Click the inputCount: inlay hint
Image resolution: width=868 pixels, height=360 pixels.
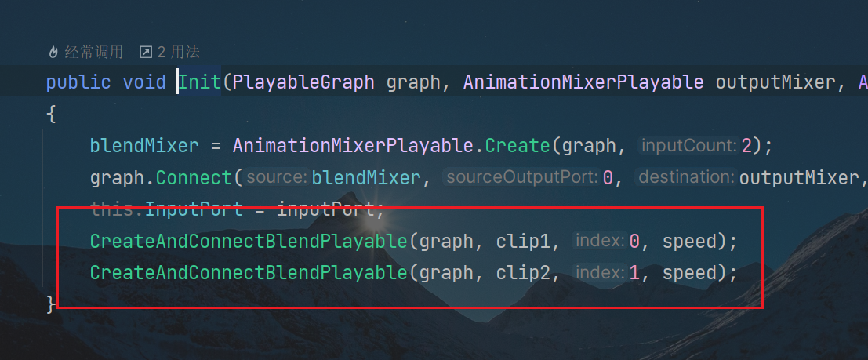pyautogui.click(x=688, y=146)
